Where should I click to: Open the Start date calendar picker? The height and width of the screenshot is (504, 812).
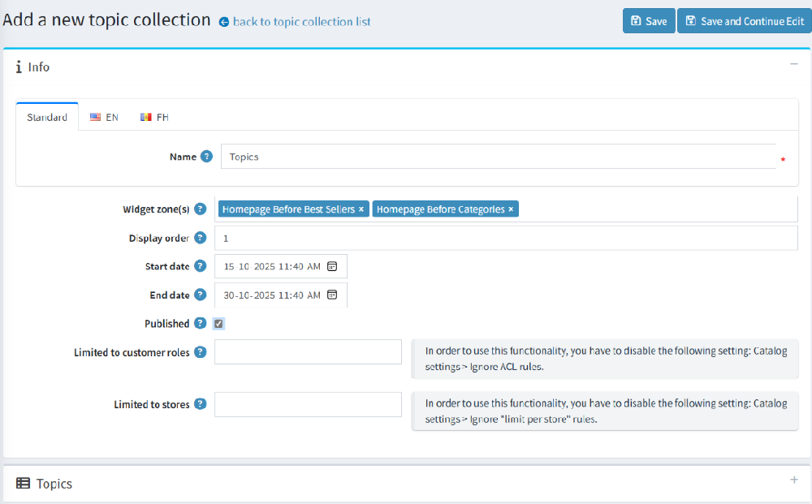332,266
